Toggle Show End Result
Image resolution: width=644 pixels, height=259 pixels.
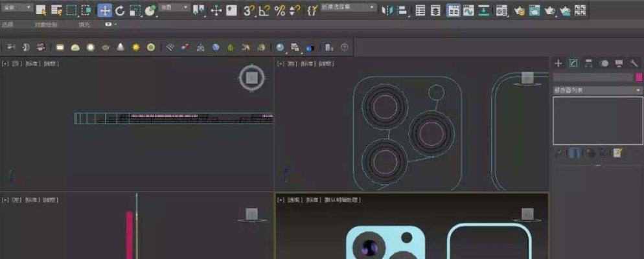[575, 153]
